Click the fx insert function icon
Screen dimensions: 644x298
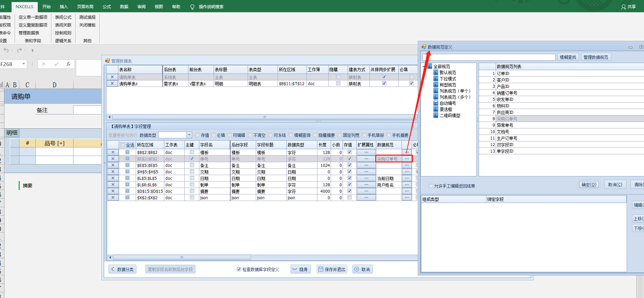68,64
